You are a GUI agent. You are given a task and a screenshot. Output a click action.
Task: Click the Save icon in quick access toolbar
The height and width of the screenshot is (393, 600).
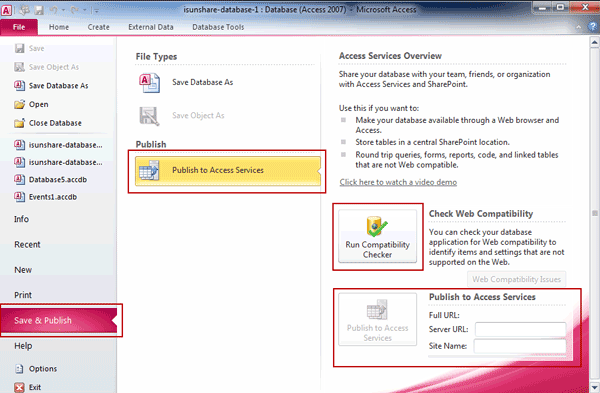click(39, 10)
